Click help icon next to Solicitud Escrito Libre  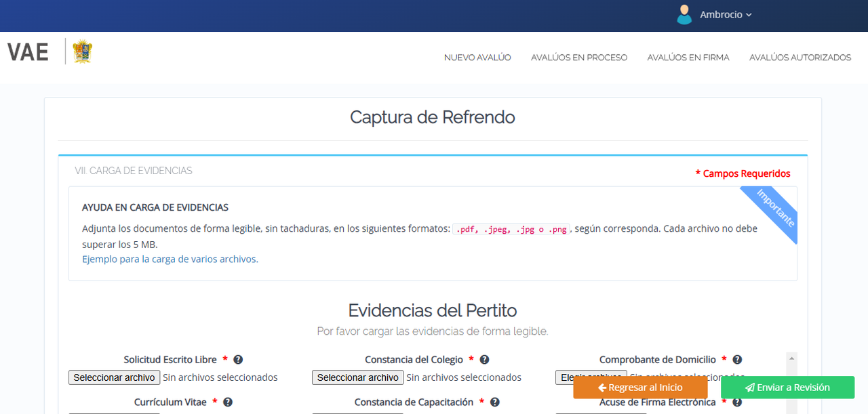(238, 360)
